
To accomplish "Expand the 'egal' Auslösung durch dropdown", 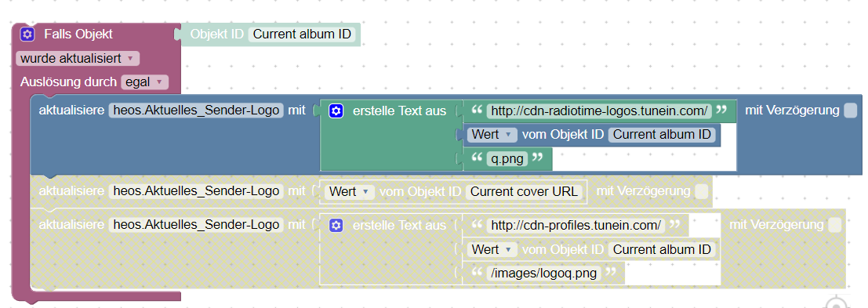I will 144,82.
